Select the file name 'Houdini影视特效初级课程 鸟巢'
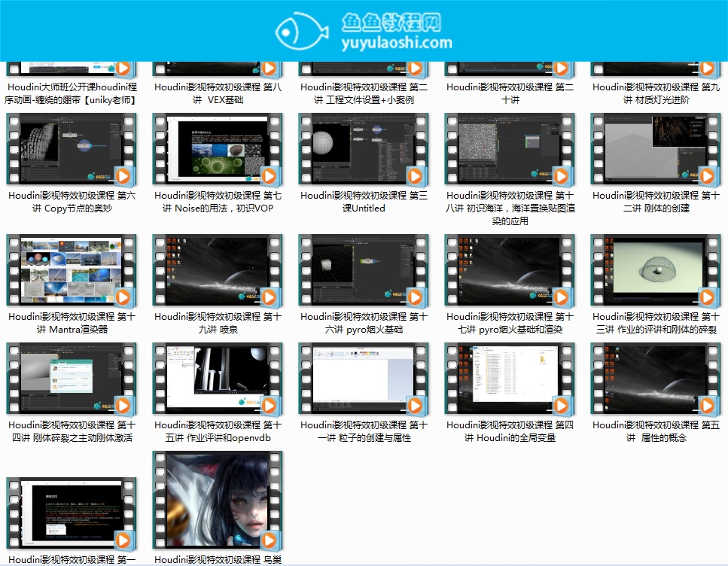The height and width of the screenshot is (566, 728). point(218,559)
